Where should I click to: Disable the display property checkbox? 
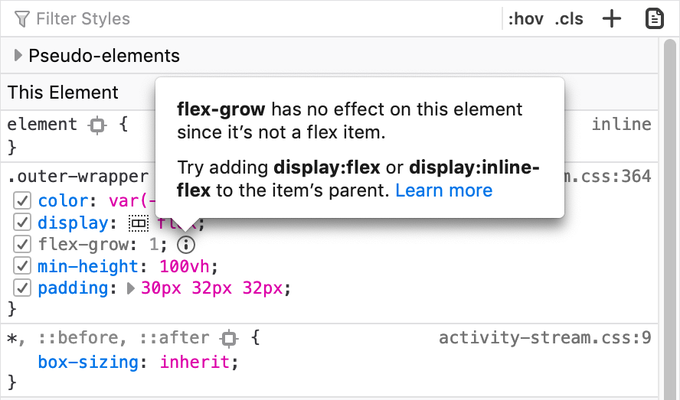pos(23,222)
